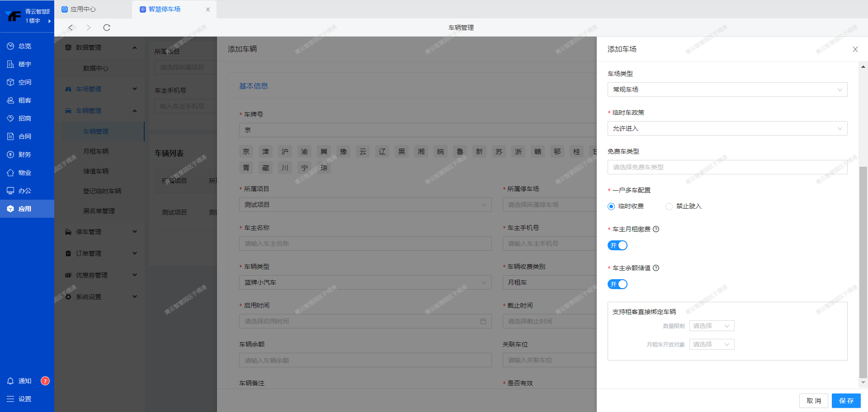
Task: Switch to the 应用中心 tab
Action: point(83,9)
